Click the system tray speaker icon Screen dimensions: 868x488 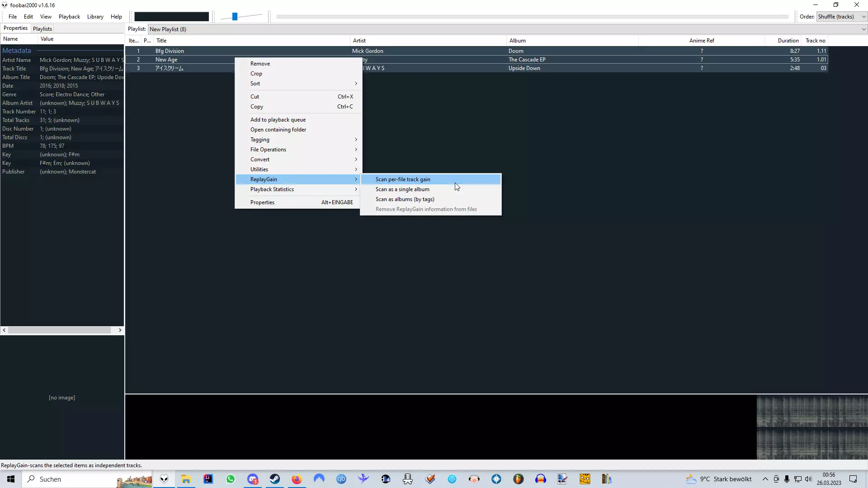tap(808, 479)
